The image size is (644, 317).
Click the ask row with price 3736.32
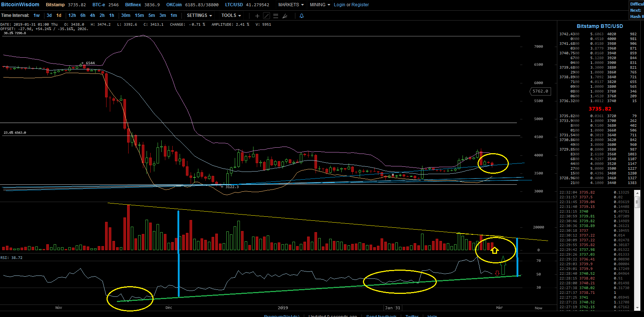(x=598, y=101)
